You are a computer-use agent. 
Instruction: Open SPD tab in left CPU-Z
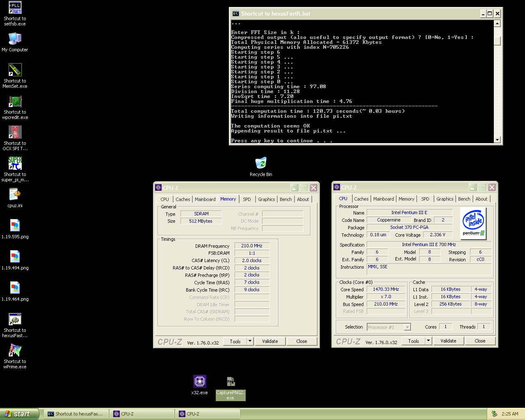pos(247,199)
